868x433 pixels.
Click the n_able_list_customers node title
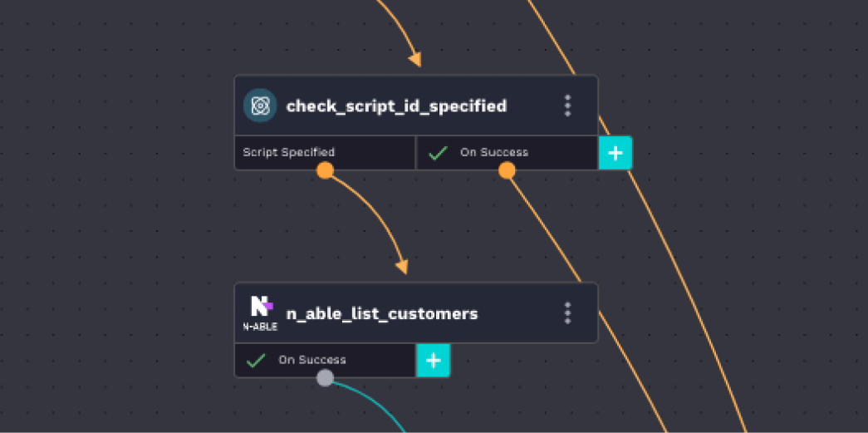382,313
